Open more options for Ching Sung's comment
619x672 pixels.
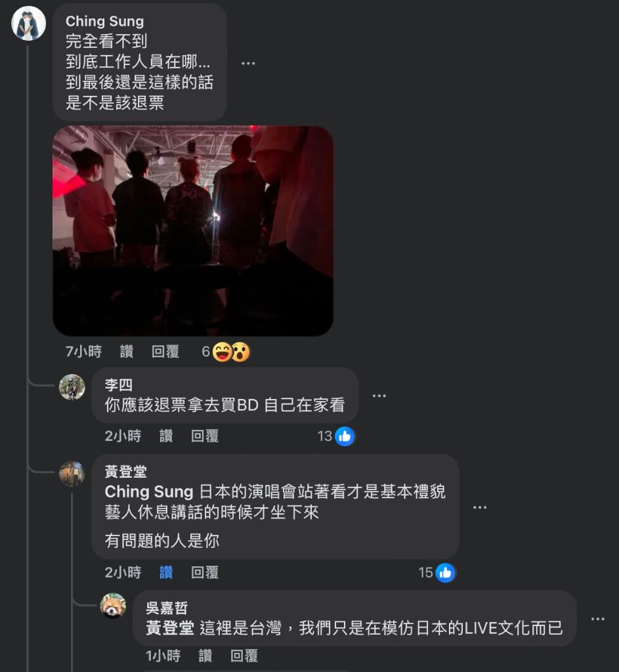point(248,64)
